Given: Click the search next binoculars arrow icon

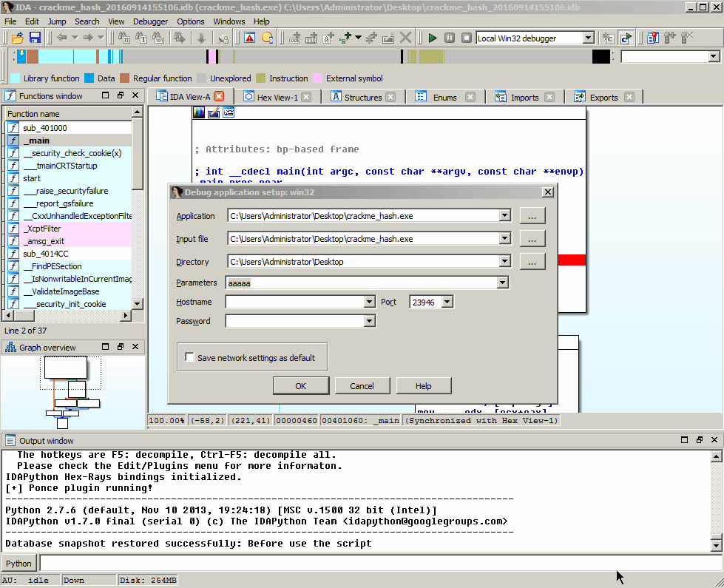Looking at the screenshot, I should (x=179, y=38).
